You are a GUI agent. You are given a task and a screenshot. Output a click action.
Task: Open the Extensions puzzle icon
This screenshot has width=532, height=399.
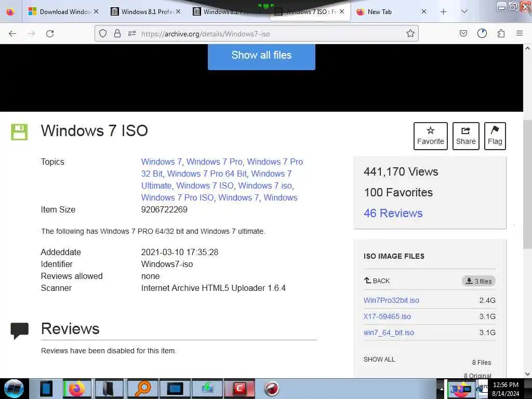pyautogui.click(x=501, y=33)
